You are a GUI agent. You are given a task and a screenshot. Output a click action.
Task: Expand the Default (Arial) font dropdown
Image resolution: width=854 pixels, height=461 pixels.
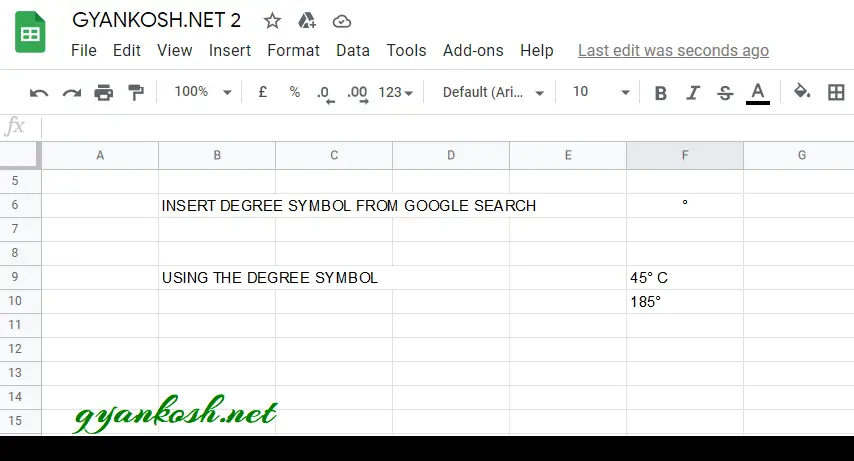[493, 92]
